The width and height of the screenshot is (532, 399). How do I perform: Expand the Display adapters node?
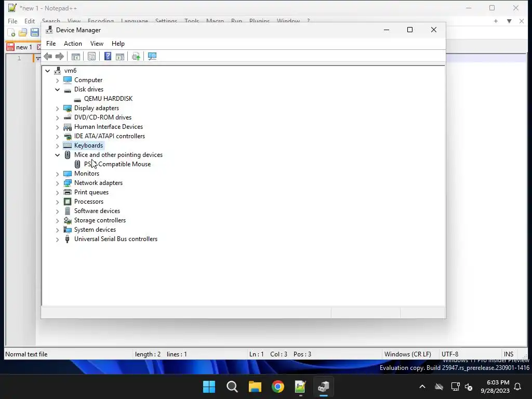click(57, 108)
